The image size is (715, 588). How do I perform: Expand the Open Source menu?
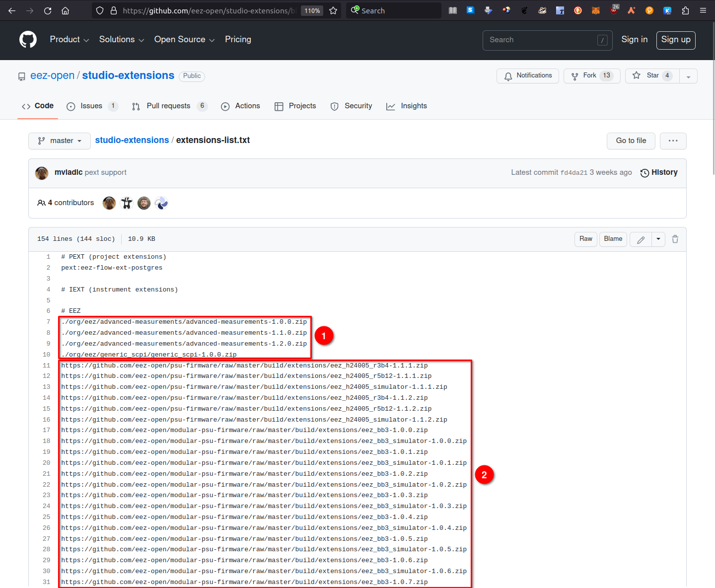(x=184, y=40)
